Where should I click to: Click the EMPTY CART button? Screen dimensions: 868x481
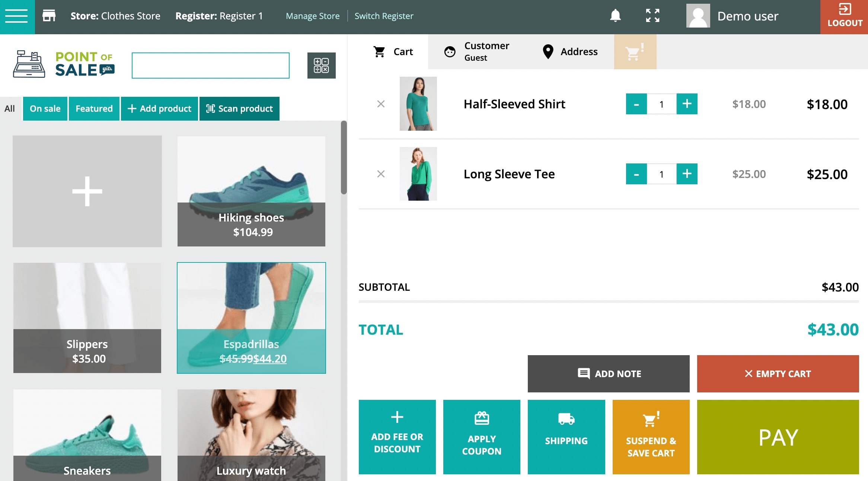pos(778,373)
